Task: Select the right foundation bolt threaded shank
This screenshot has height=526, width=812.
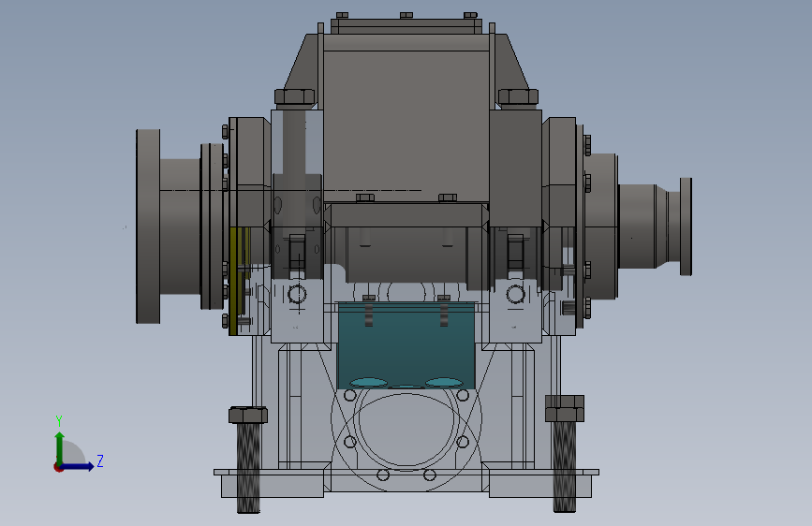Action: click(565, 466)
